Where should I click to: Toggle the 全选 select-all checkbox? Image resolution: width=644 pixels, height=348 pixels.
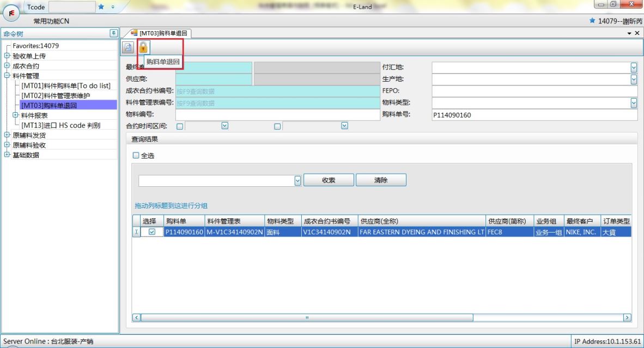(x=136, y=156)
